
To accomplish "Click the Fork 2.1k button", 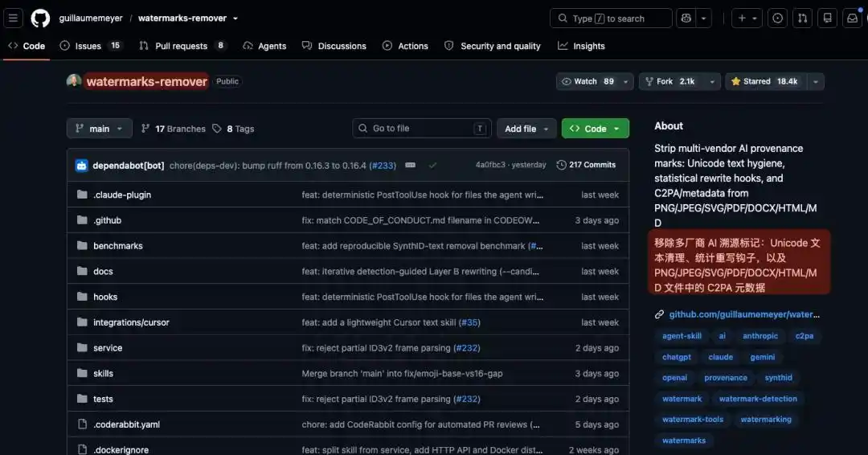I will click(x=671, y=81).
